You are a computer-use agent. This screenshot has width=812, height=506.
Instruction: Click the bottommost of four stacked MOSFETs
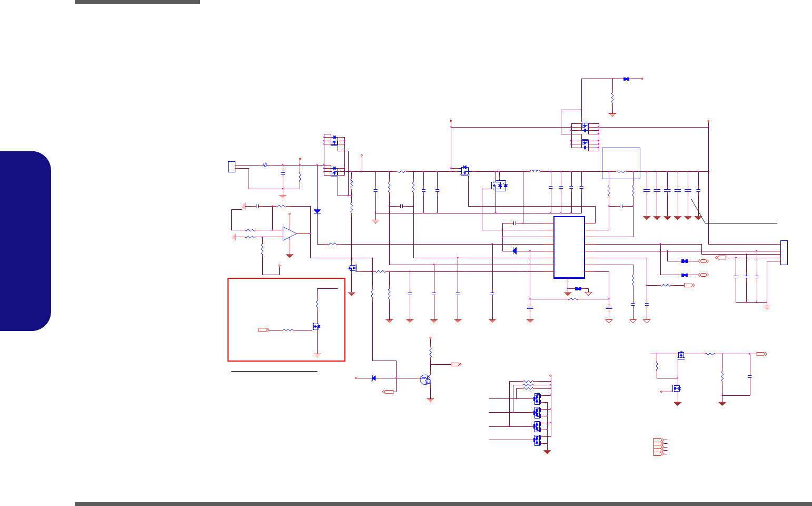click(x=537, y=440)
